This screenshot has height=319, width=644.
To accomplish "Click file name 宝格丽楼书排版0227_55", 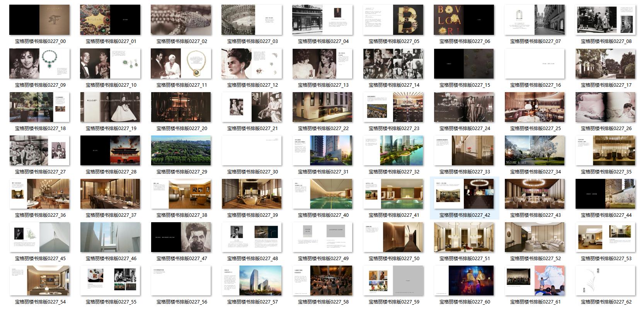I will click(x=111, y=302).
